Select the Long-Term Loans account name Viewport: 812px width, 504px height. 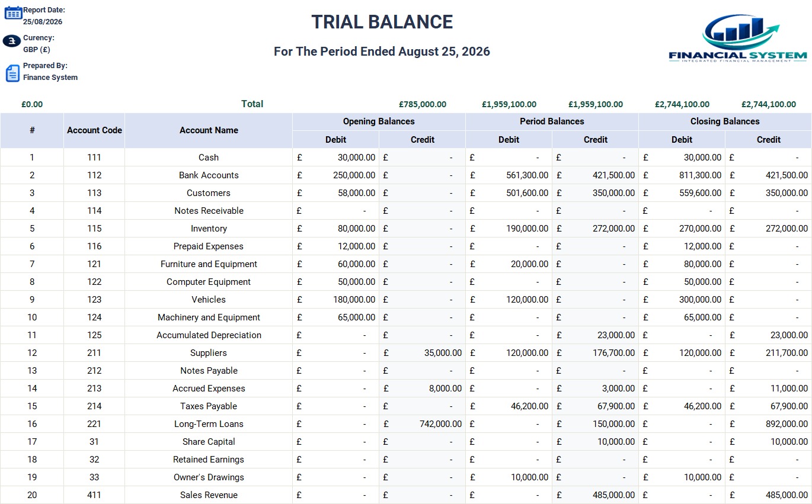tap(209, 424)
